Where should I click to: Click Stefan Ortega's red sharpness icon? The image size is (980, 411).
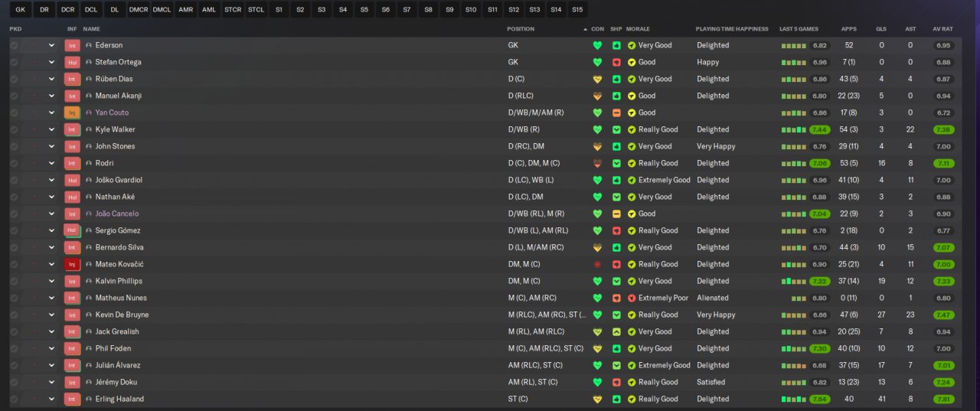tap(616, 62)
